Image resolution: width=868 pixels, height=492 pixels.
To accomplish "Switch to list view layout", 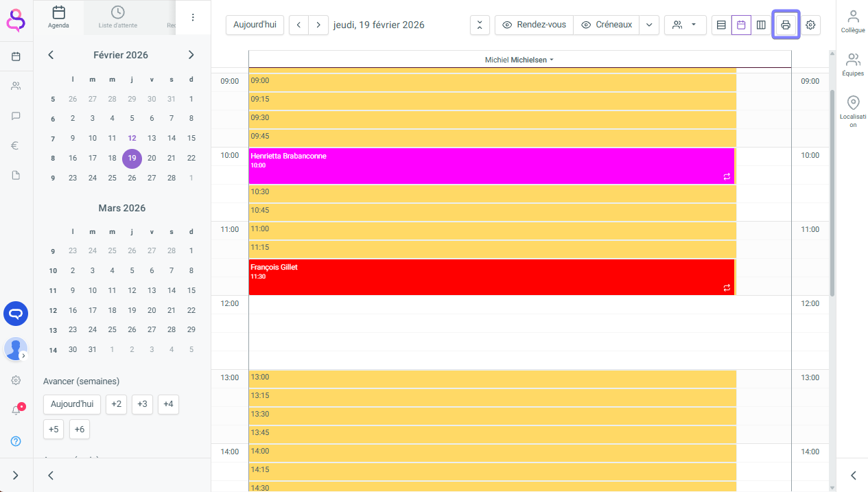I will tap(721, 25).
